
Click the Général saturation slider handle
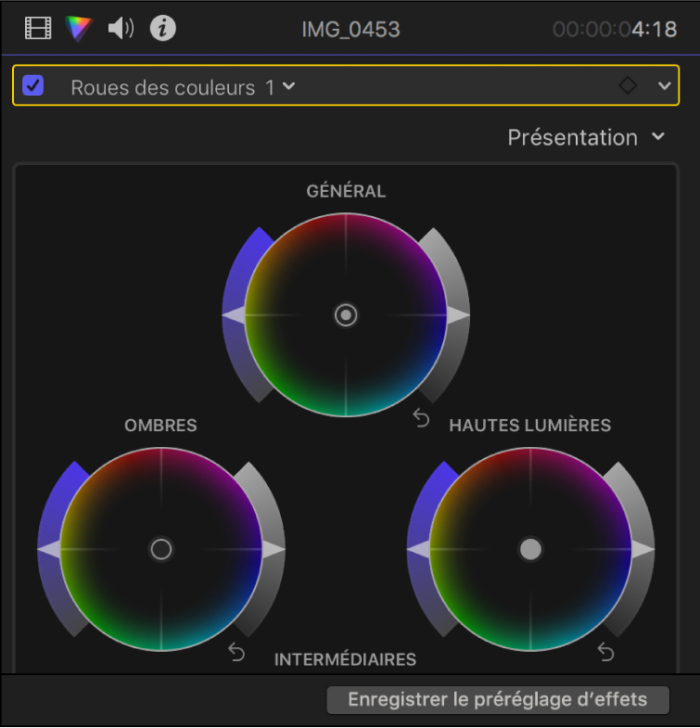pos(234,315)
